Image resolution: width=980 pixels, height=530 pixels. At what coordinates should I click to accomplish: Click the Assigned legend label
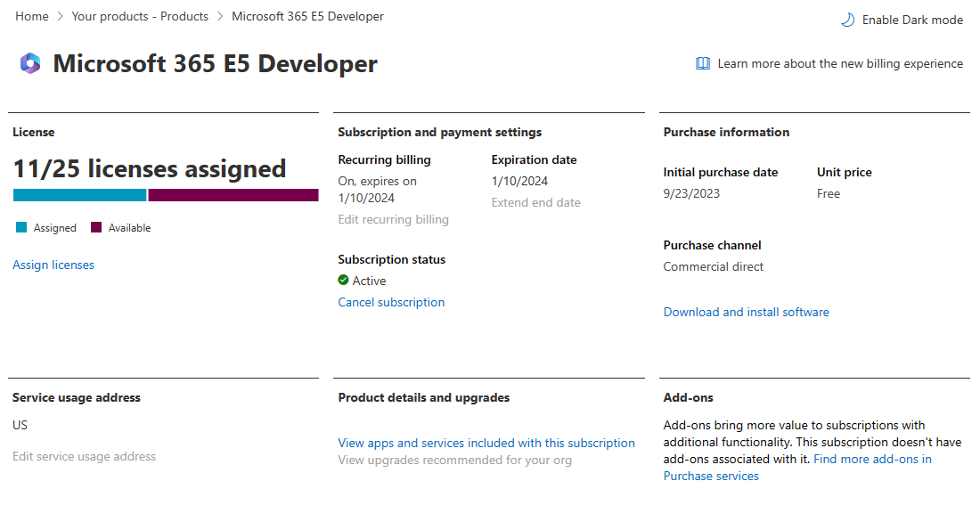[x=55, y=227]
